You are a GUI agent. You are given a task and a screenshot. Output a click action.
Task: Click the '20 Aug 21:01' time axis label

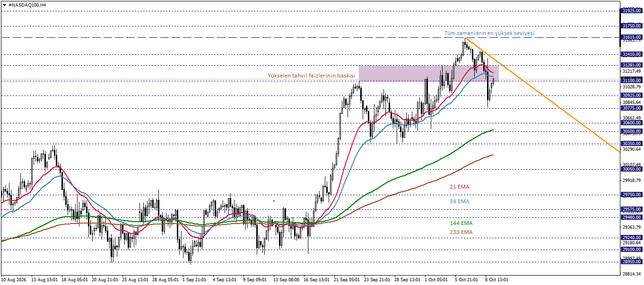pos(105,279)
